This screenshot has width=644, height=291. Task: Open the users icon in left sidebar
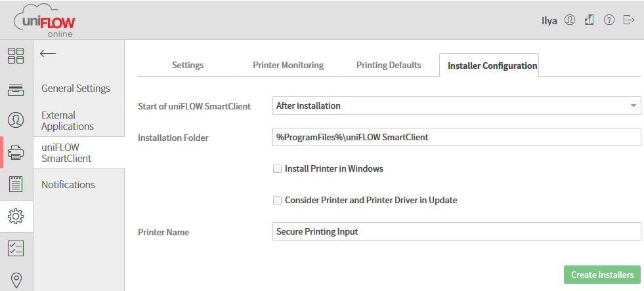coord(16,120)
